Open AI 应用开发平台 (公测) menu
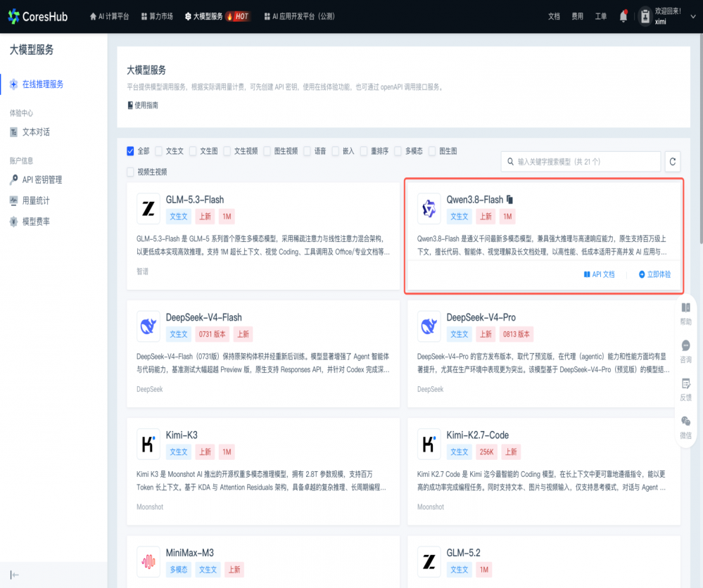The image size is (703, 588). (x=300, y=17)
